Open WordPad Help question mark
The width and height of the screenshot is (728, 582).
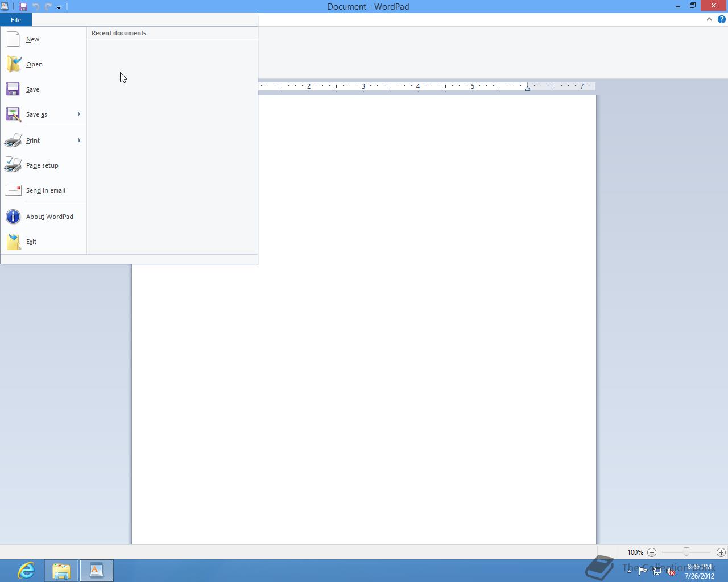(722, 19)
